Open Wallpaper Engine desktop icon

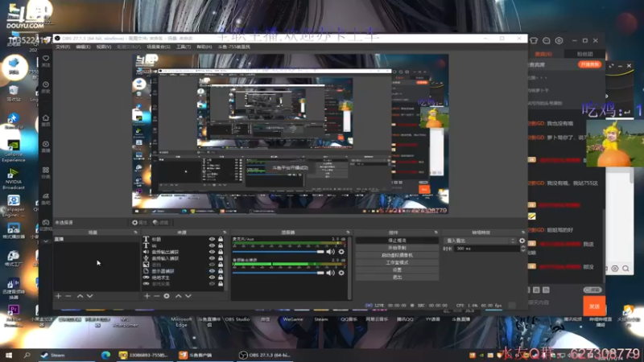[14, 206]
